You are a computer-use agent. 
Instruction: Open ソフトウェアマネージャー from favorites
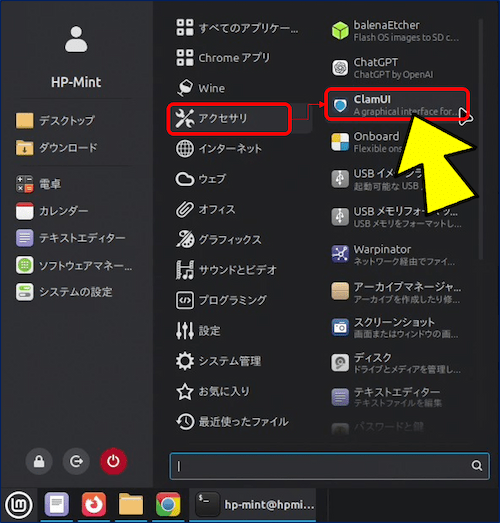tap(74, 266)
